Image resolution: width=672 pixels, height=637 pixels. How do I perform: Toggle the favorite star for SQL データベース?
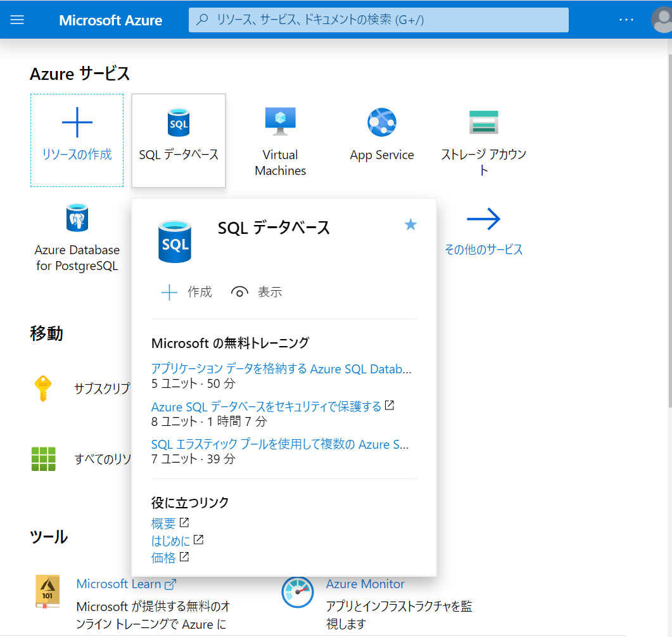410,224
